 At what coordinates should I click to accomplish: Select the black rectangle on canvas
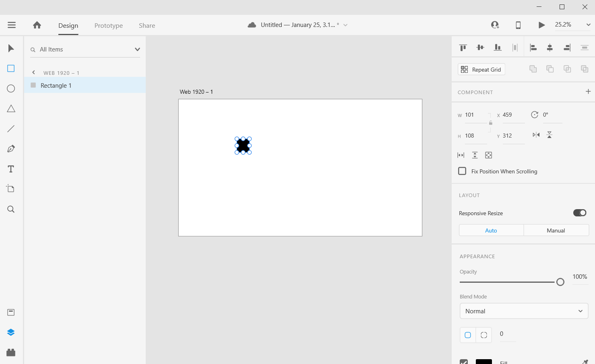click(243, 146)
